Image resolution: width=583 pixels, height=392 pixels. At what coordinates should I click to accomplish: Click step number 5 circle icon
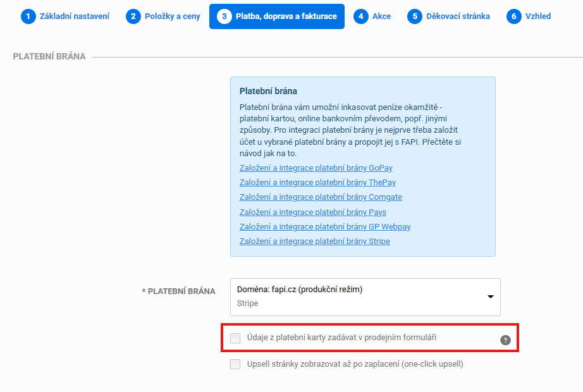pos(415,16)
